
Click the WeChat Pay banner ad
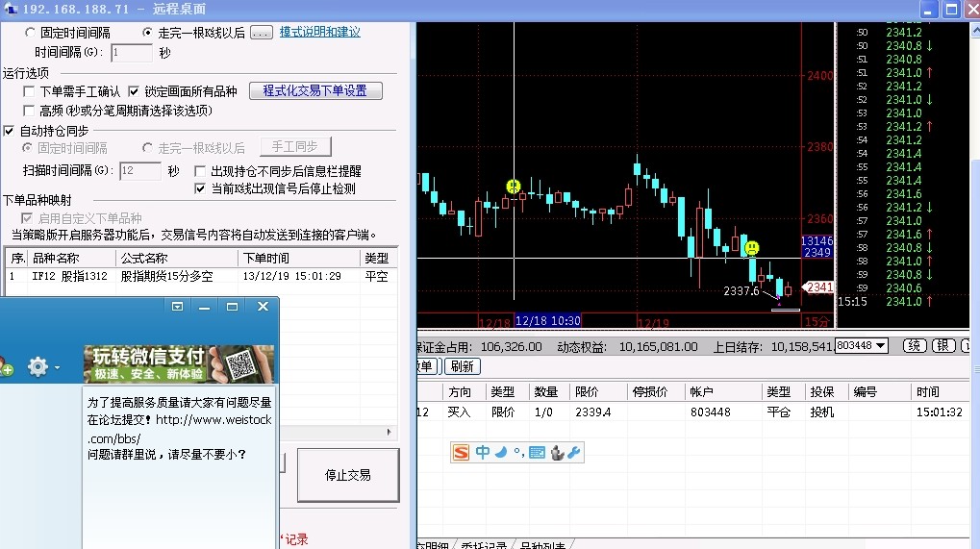(178, 365)
